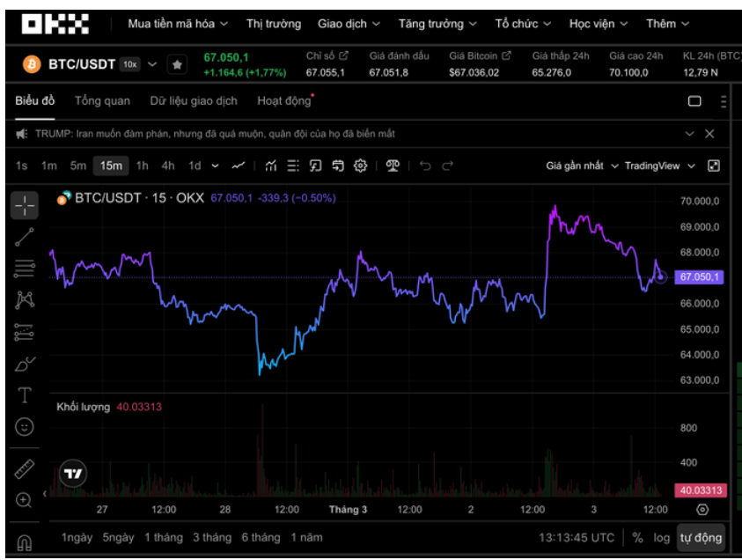The height and width of the screenshot is (560, 742).
Task: Open the Giá Bitcoin external link
Action: point(506,55)
